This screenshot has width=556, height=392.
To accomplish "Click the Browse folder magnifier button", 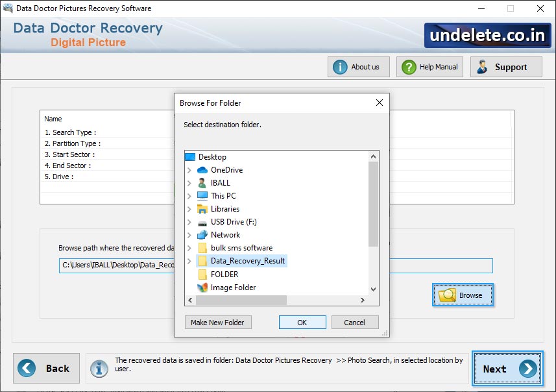I will pos(463,295).
